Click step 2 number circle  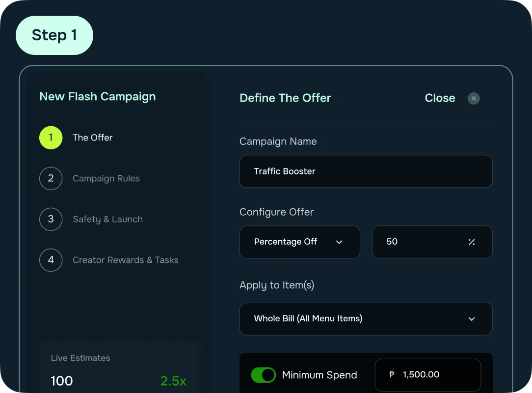click(x=51, y=178)
